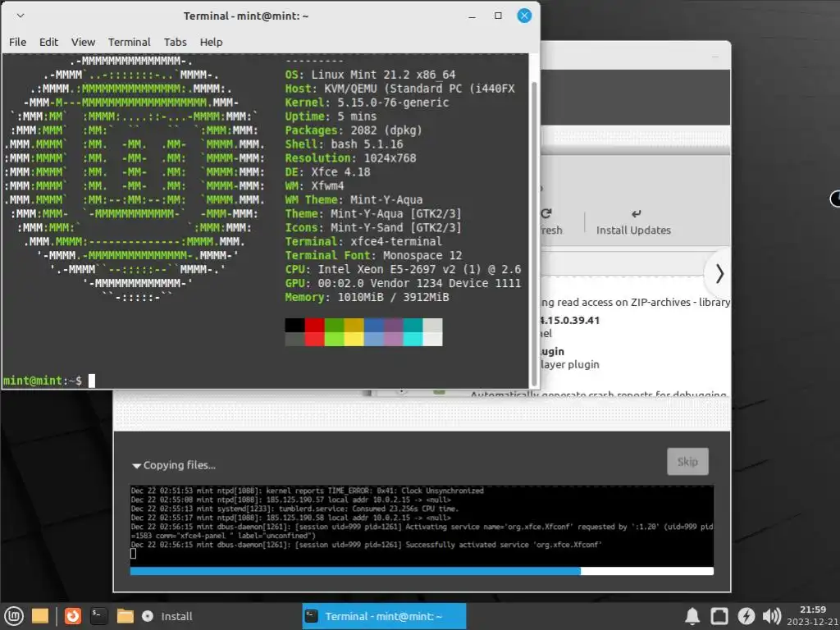The image size is (840, 630).
Task: Close the Terminal window
Action: point(524,16)
